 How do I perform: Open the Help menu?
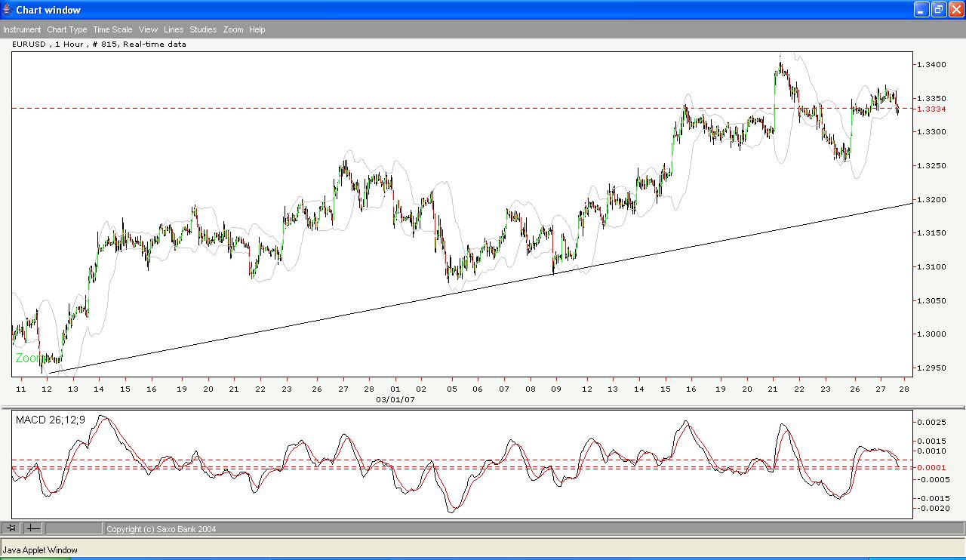coord(257,29)
